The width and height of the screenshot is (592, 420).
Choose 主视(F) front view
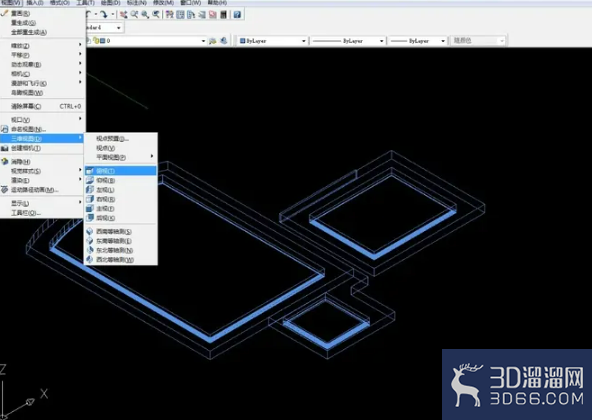coord(121,208)
